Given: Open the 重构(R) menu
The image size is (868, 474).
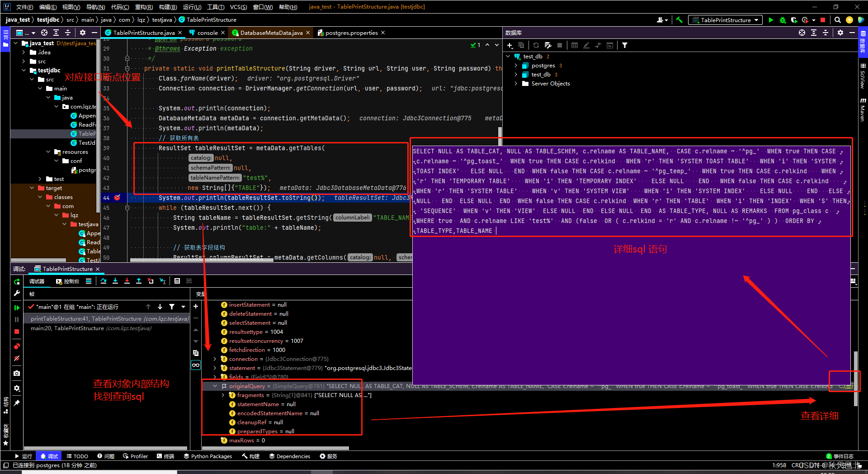Looking at the screenshot, I should (x=144, y=7).
